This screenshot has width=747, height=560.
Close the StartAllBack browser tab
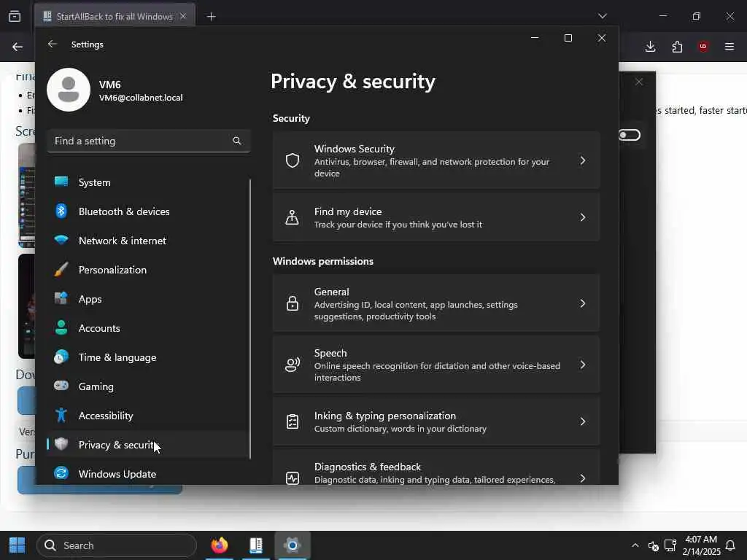(x=183, y=16)
